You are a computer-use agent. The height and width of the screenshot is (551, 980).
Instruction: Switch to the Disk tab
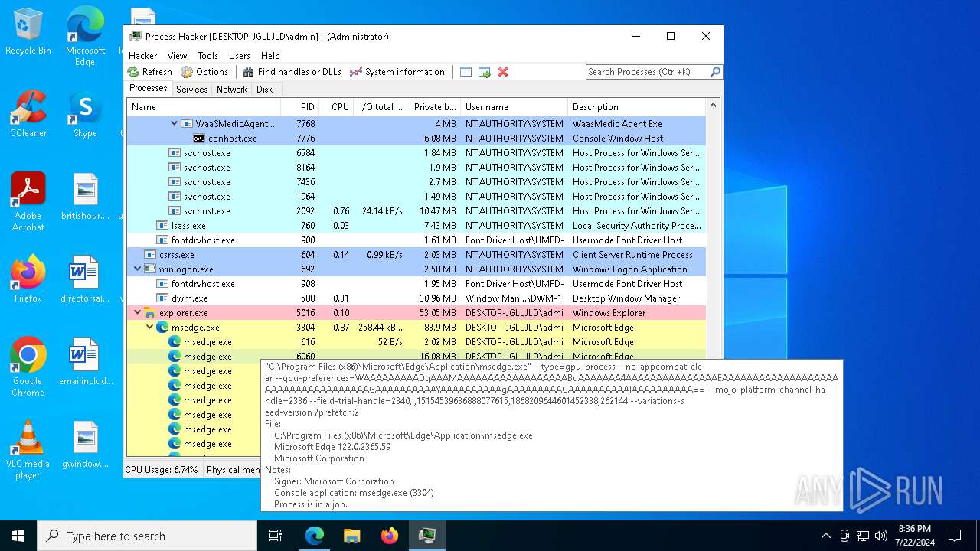[264, 90]
